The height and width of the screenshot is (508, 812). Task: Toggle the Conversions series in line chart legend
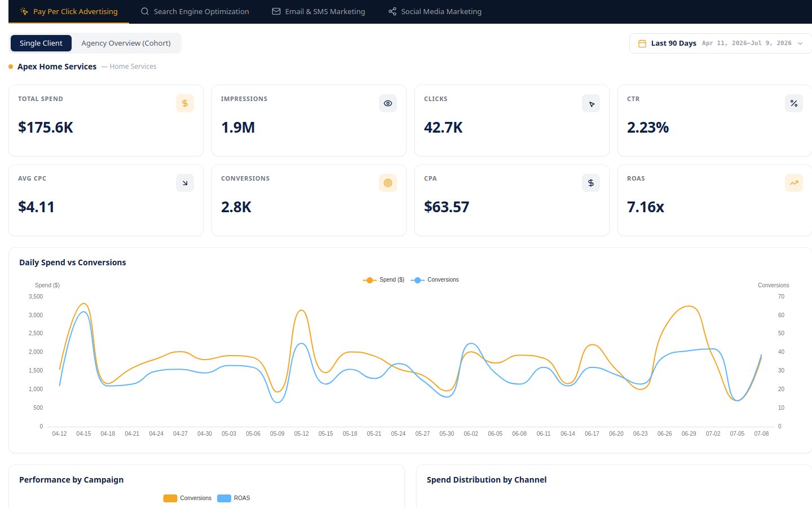435,280
